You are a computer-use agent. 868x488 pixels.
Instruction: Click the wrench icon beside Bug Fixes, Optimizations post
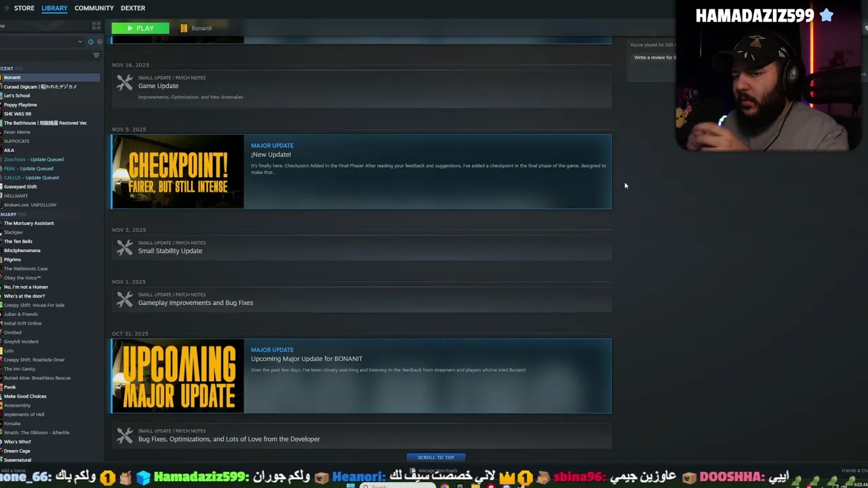tap(125, 435)
